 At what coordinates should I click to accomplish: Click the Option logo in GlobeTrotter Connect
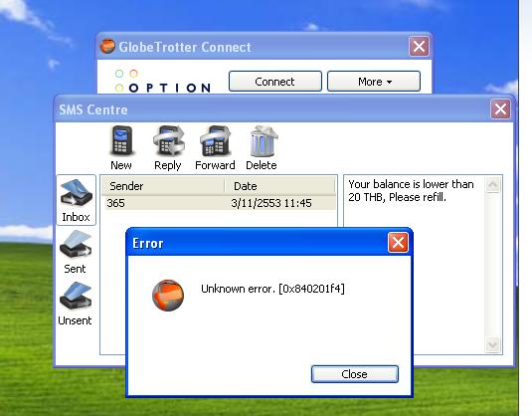[x=162, y=82]
